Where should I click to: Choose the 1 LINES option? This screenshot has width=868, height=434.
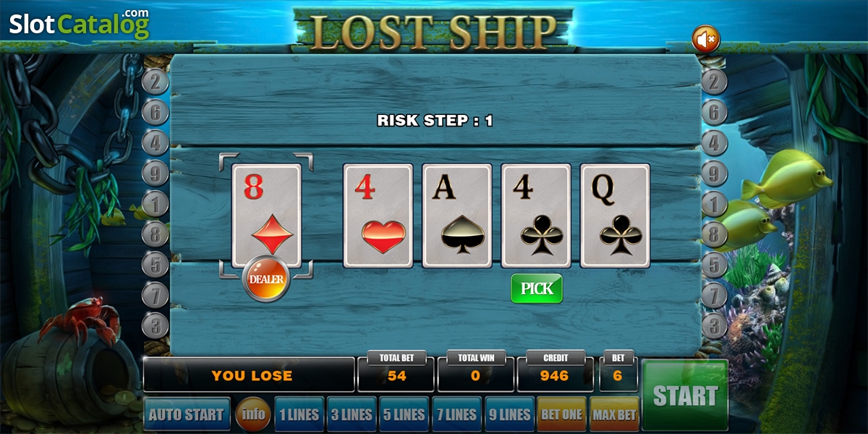pos(299,414)
